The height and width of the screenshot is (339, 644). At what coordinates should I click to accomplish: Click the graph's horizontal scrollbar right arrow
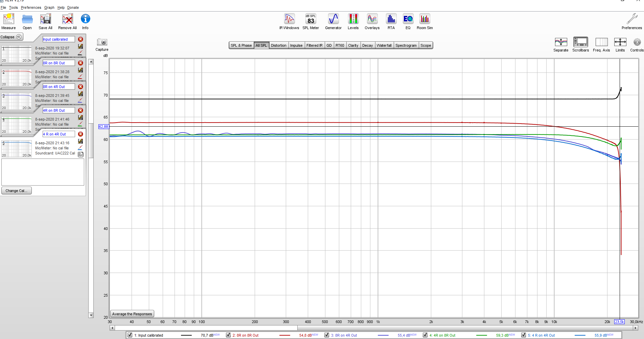click(636, 328)
